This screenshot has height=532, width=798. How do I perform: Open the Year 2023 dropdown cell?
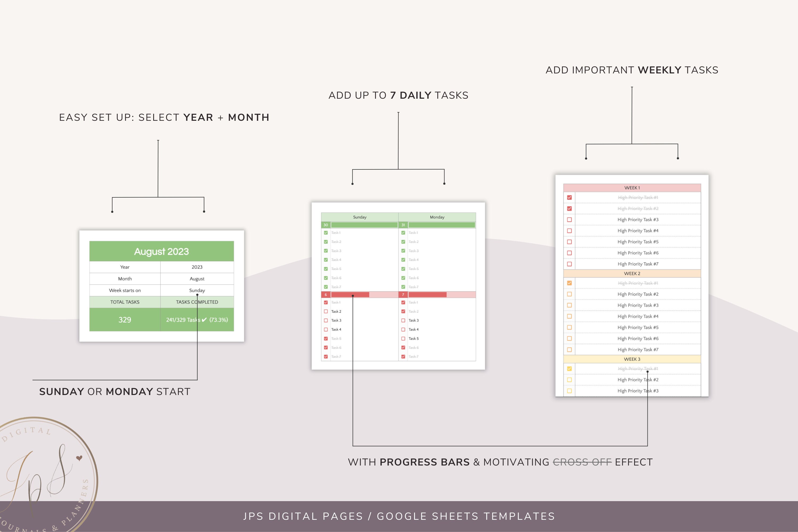pyautogui.click(x=197, y=267)
